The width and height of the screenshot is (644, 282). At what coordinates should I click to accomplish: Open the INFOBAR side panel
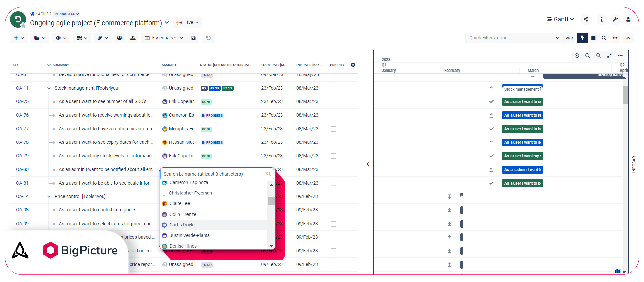[634, 164]
